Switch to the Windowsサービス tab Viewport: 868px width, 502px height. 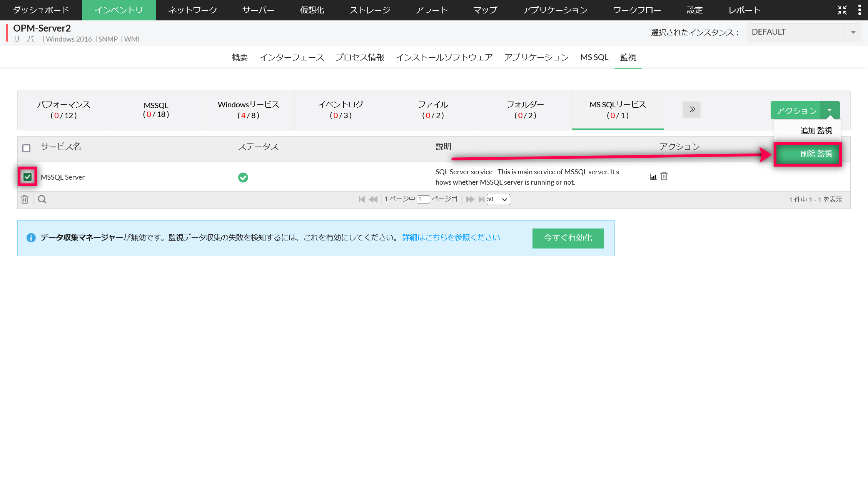(x=248, y=110)
